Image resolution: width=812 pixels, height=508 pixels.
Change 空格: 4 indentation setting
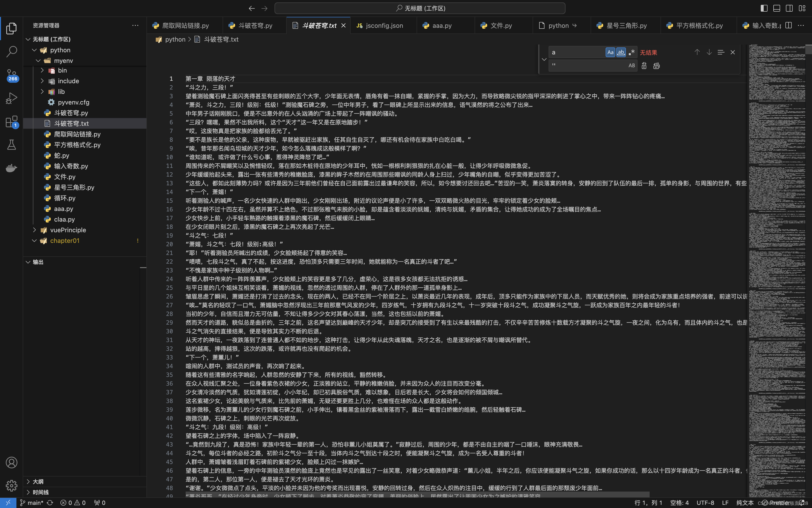pyautogui.click(x=679, y=503)
